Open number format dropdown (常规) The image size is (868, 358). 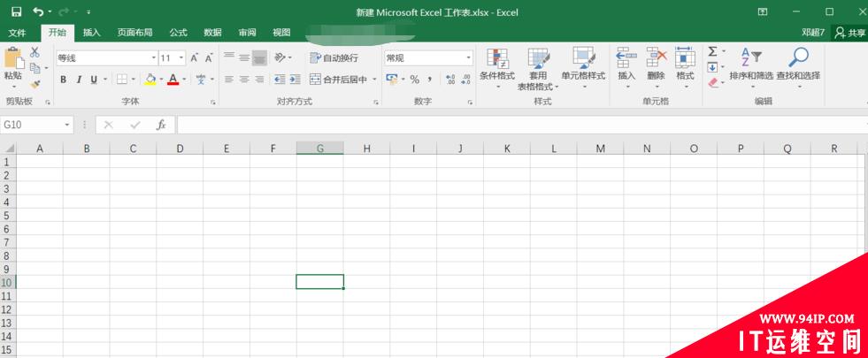(469, 57)
